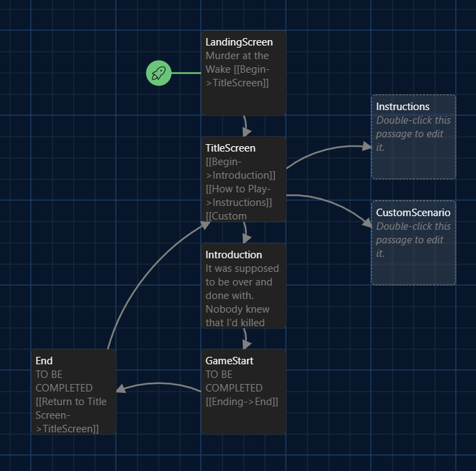
Task: Click the "LandingScreen" passage title text
Action: coord(239,42)
